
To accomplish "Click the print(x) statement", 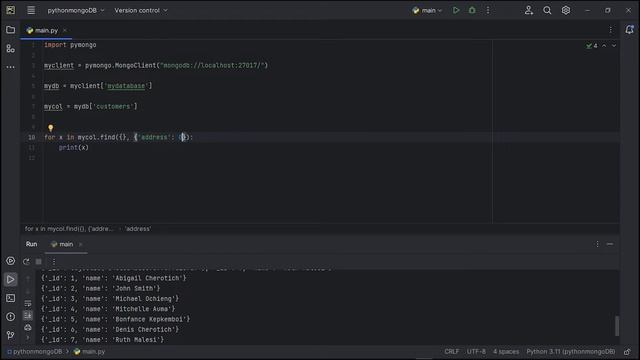I will (x=73, y=147).
